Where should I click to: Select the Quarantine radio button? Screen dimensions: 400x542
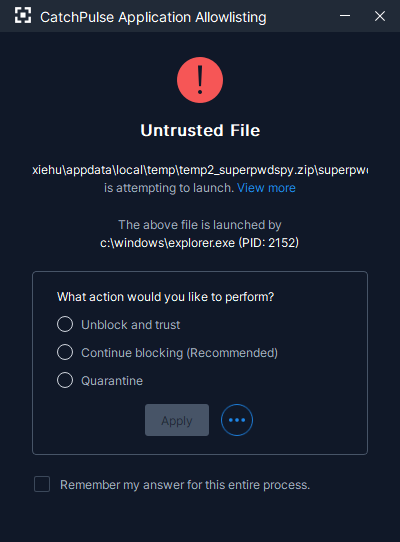(65, 380)
